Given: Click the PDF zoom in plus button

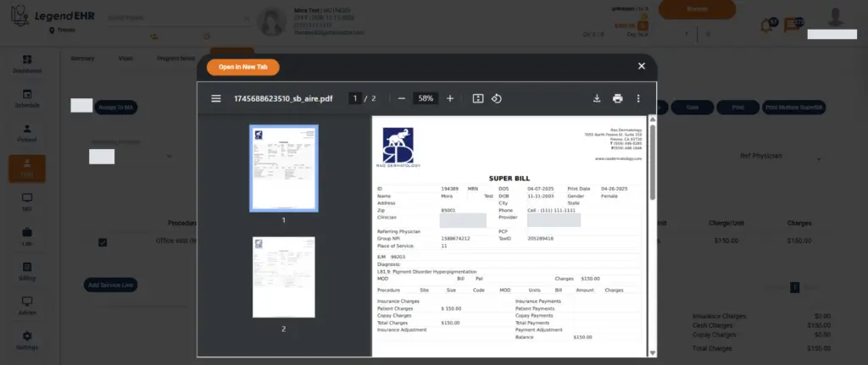Looking at the screenshot, I should (450, 98).
